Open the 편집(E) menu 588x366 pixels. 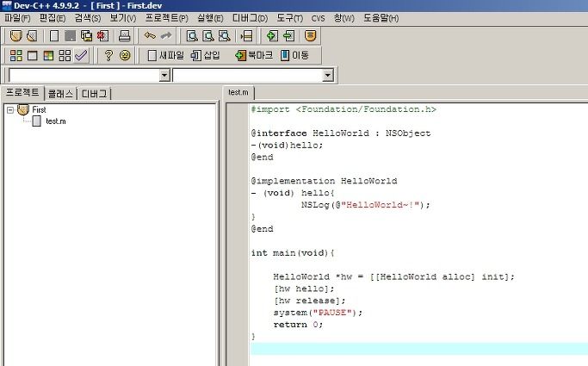click(53, 18)
